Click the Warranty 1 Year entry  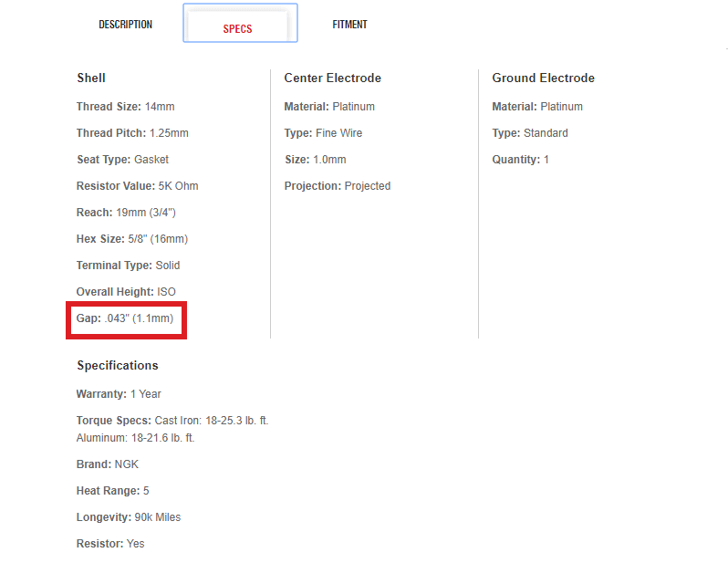point(119,394)
